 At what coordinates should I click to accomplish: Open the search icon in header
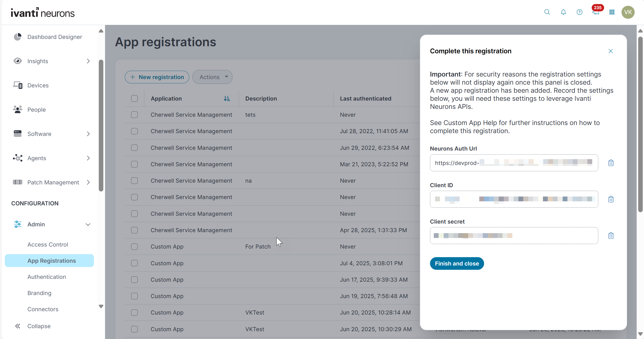[x=547, y=12]
